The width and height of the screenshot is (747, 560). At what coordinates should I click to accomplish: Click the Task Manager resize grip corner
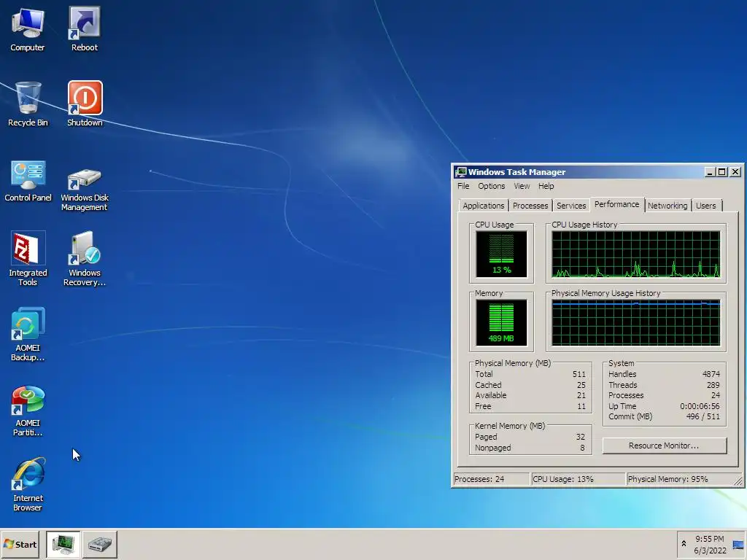(x=738, y=481)
